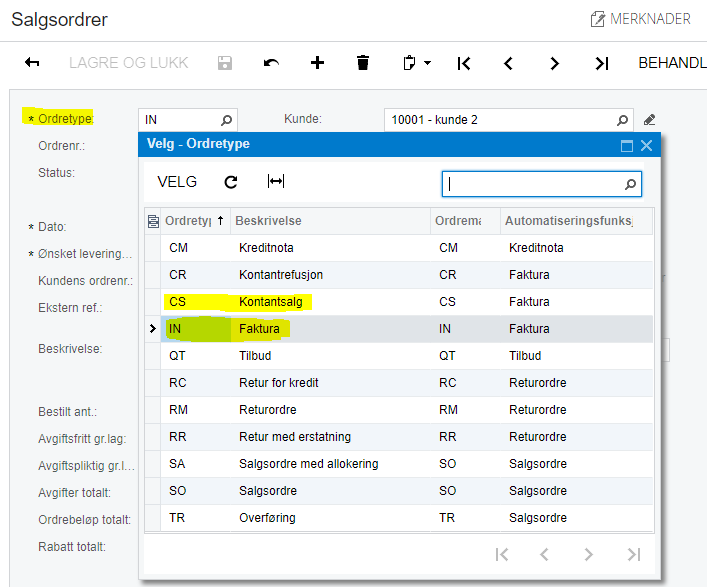707x587 pixels.
Task: Go to the first record in the toolbar
Action: pos(464,63)
